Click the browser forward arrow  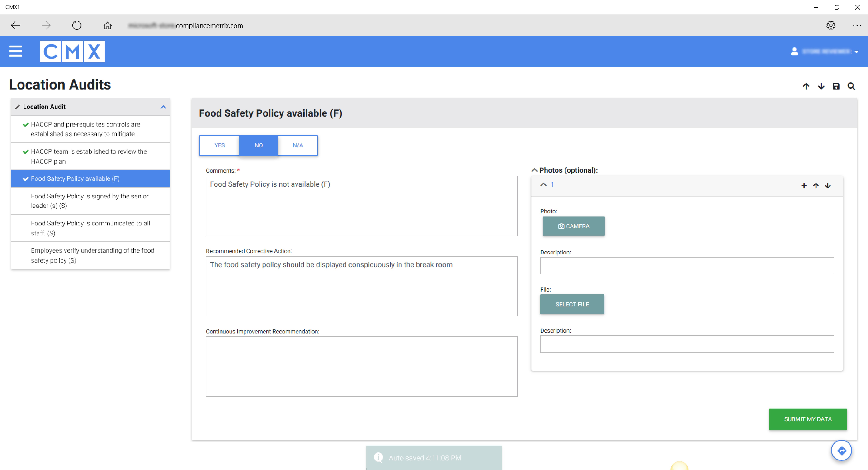[46, 25]
